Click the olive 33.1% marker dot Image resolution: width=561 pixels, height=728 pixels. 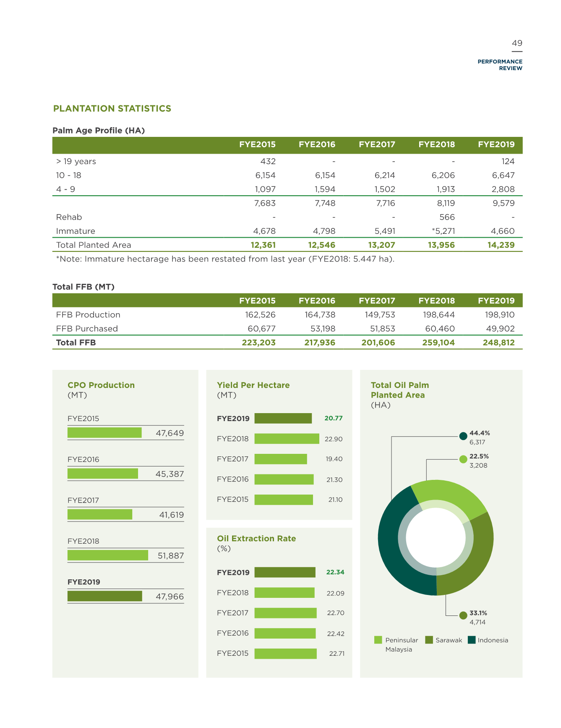[x=463, y=615]
